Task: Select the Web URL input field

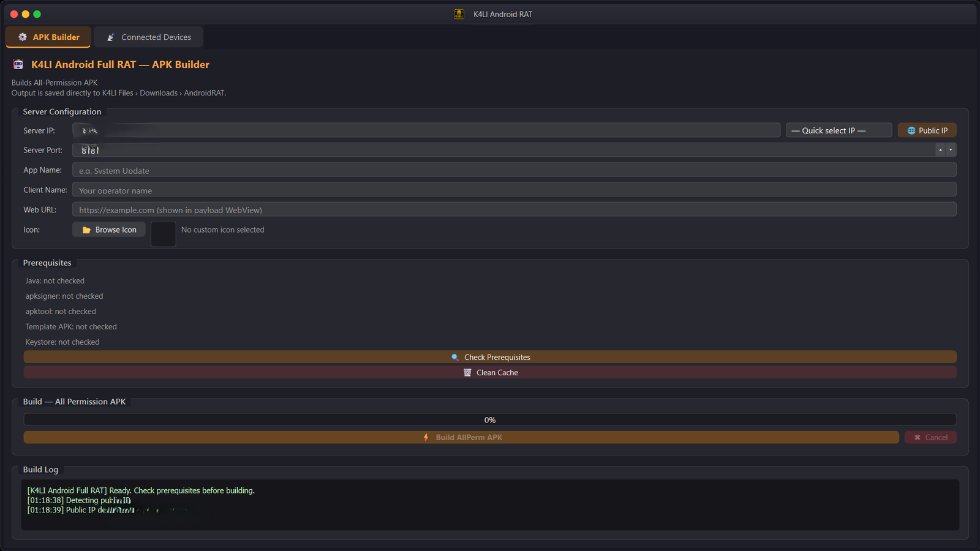Action: (514, 209)
